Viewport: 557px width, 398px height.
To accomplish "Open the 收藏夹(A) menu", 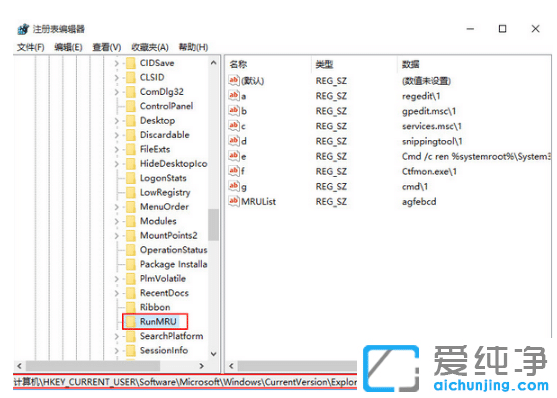I will pos(150,47).
